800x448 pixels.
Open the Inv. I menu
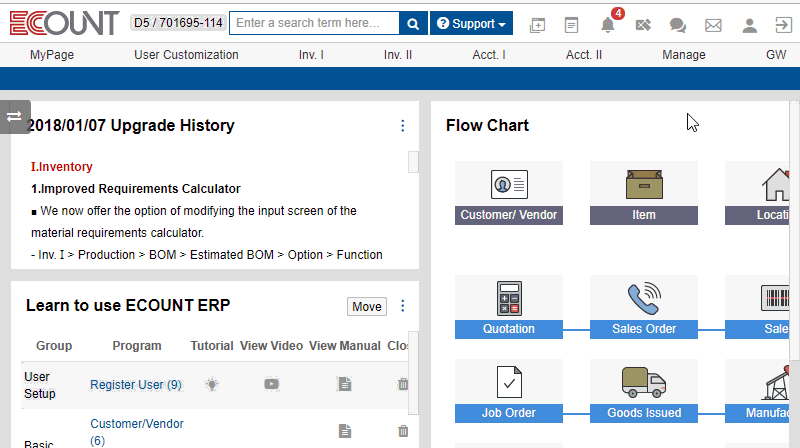[311, 55]
